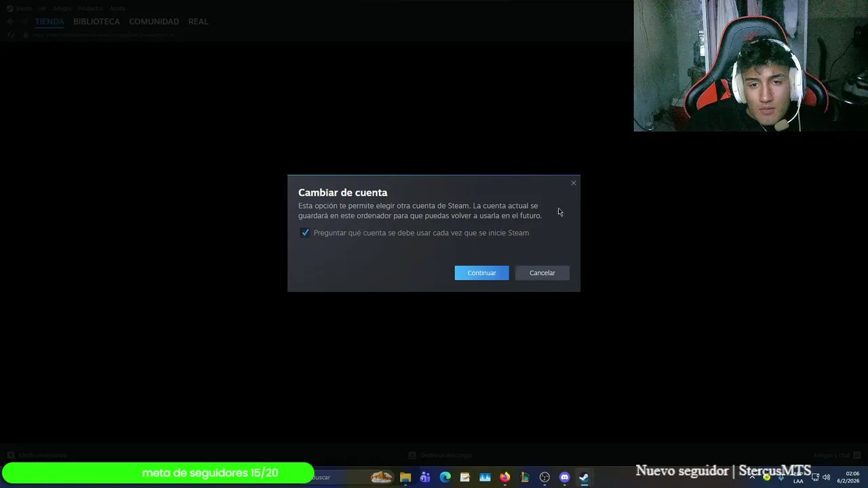Go back with the Steam back arrow

point(9,22)
